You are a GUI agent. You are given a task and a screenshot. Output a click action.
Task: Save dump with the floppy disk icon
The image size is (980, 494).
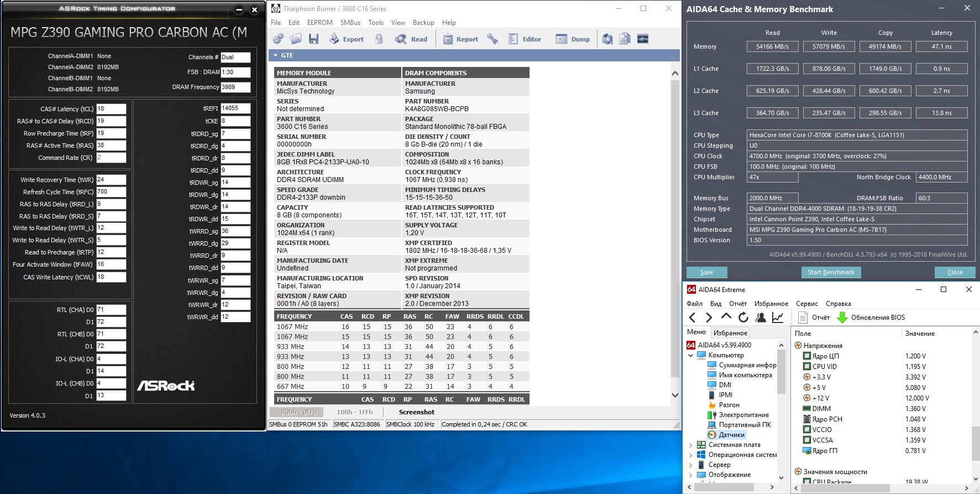(313, 39)
